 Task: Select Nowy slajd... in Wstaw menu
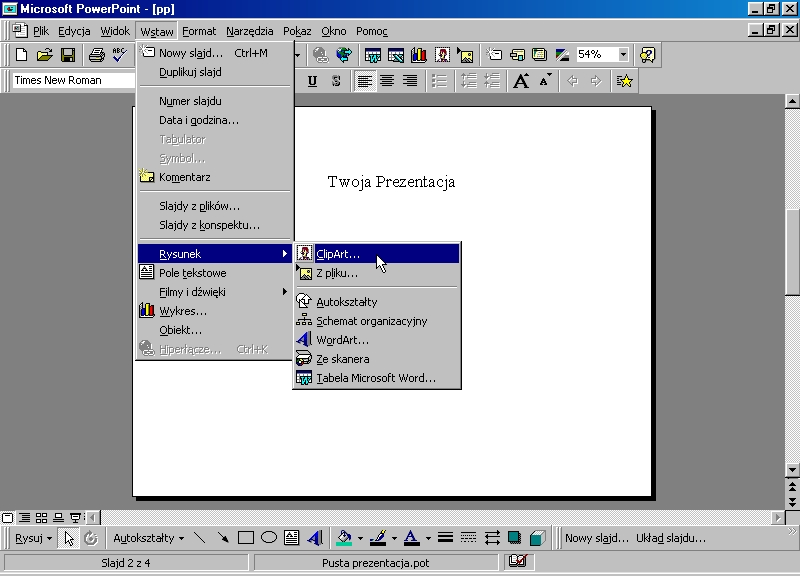pos(215,53)
